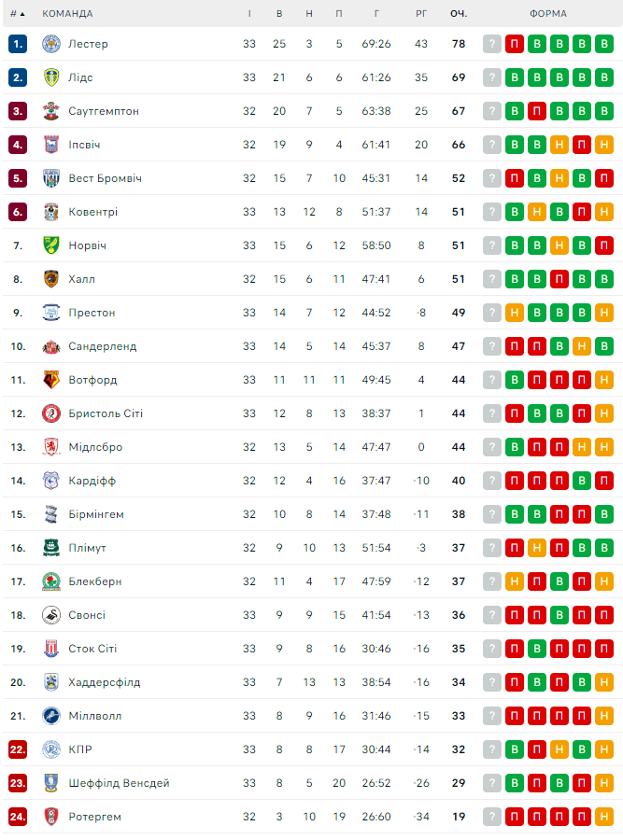Click the Leeds club crest icon
623x840 pixels.
coord(51,77)
